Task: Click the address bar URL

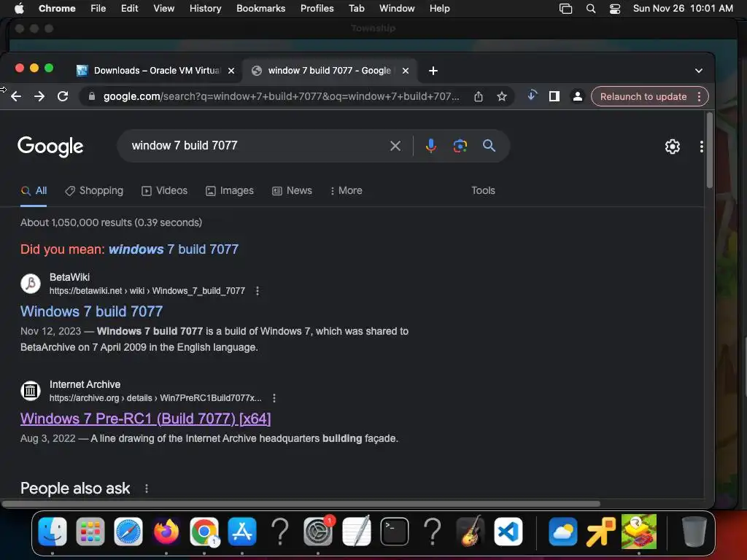Action: 281,97
